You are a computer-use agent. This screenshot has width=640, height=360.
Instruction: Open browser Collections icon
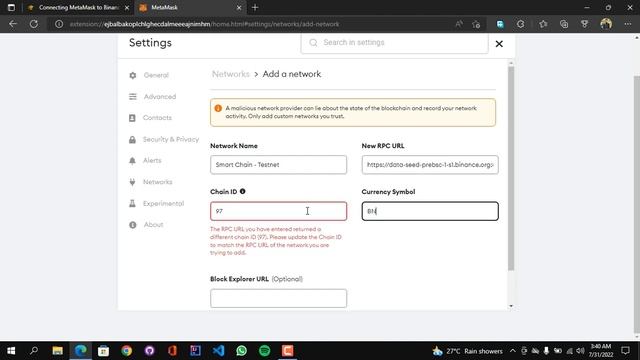point(564,24)
